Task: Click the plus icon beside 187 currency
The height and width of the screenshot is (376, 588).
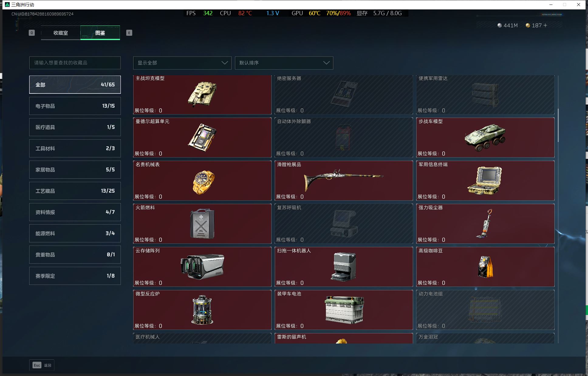Action: point(545,25)
